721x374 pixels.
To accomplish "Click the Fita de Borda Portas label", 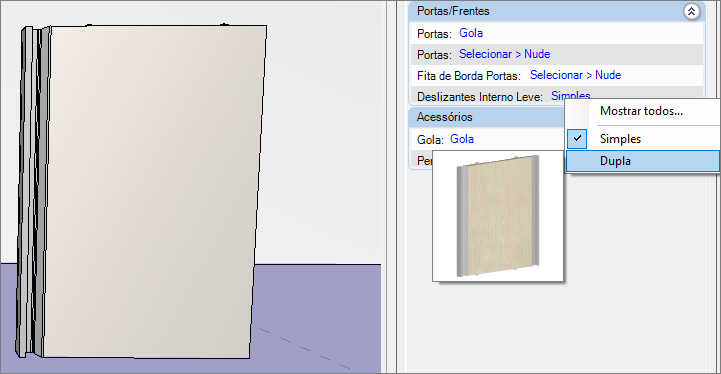I will 469,75.
